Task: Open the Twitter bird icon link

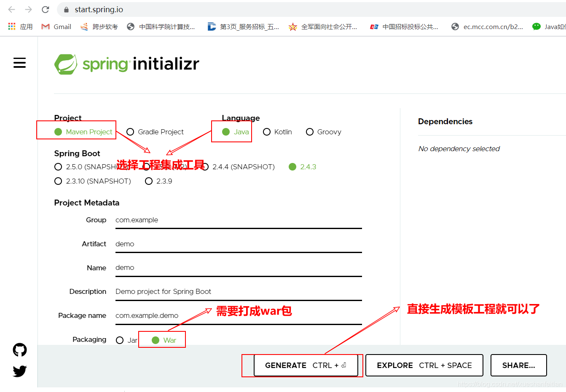Action: 20,371
